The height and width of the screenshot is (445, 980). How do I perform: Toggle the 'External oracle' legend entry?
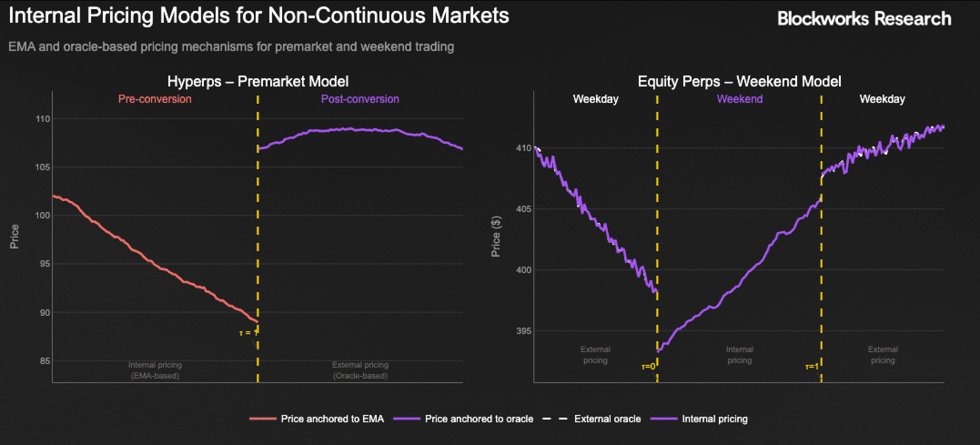click(x=607, y=419)
